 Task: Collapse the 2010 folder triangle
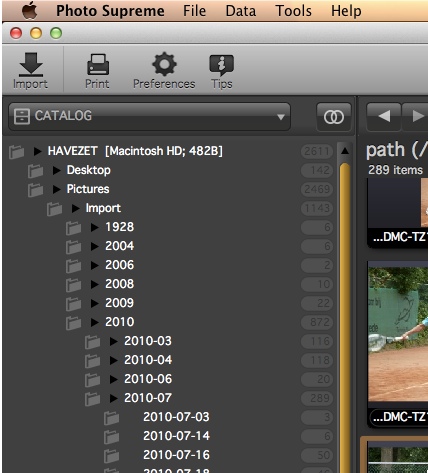click(x=95, y=322)
